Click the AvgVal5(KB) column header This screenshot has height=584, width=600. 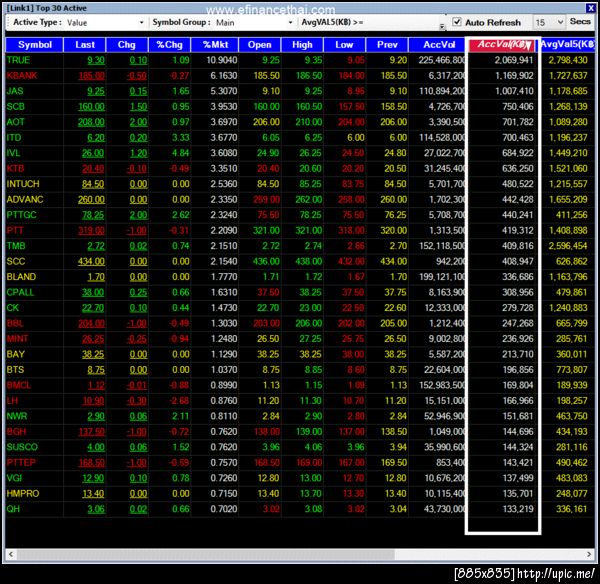(x=567, y=45)
